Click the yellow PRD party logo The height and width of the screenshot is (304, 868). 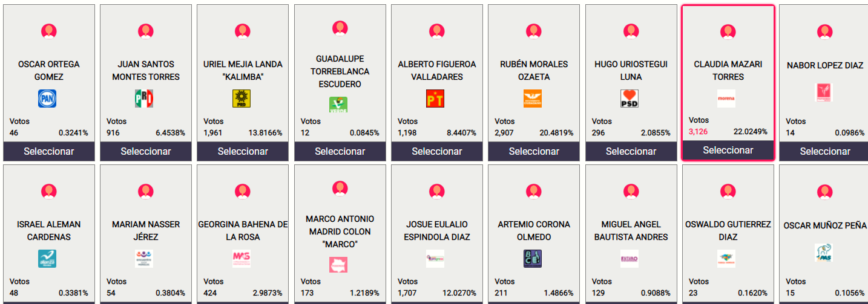tap(242, 99)
